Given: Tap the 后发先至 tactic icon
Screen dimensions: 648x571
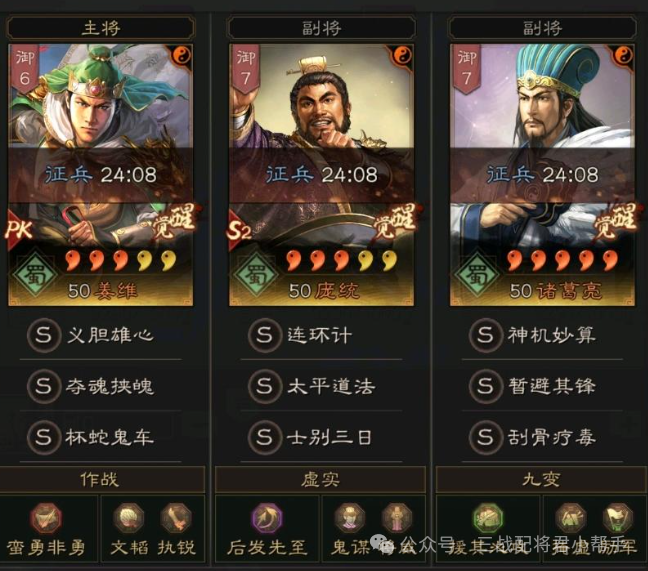Looking at the screenshot, I should click(x=267, y=518).
